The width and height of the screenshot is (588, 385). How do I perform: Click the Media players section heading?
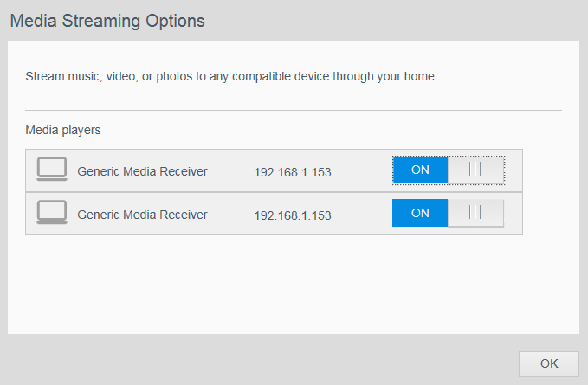click(63, 131)
